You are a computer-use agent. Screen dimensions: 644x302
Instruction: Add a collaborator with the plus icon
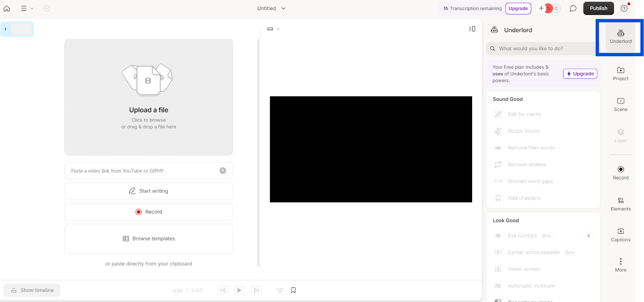click(x=541, y=8)
